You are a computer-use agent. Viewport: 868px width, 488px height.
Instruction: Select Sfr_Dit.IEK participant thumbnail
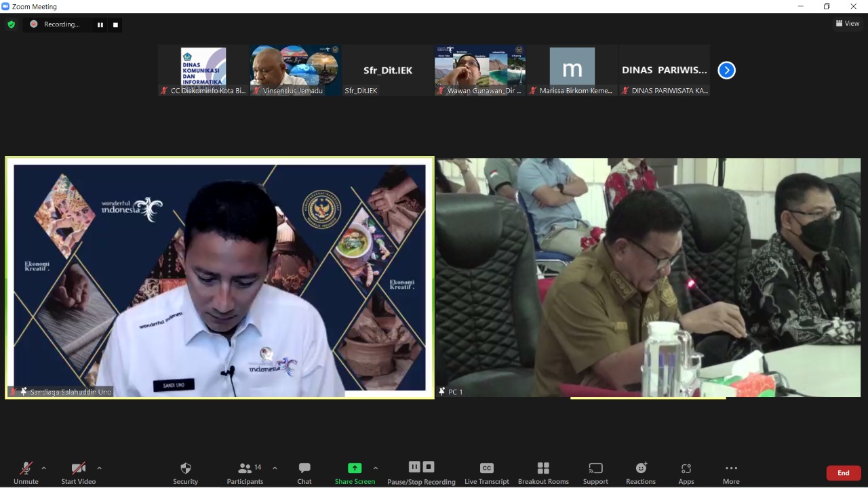click(x=388, y=70)
